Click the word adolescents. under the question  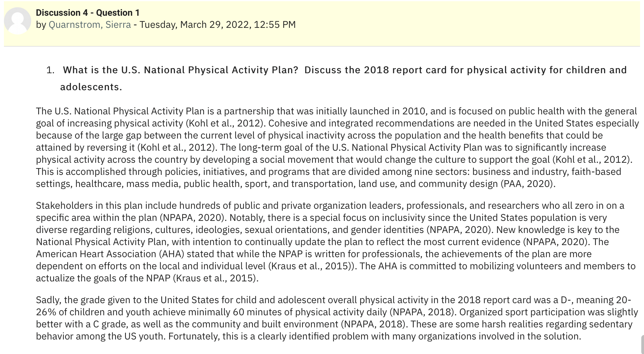click(x=91, y=87)
